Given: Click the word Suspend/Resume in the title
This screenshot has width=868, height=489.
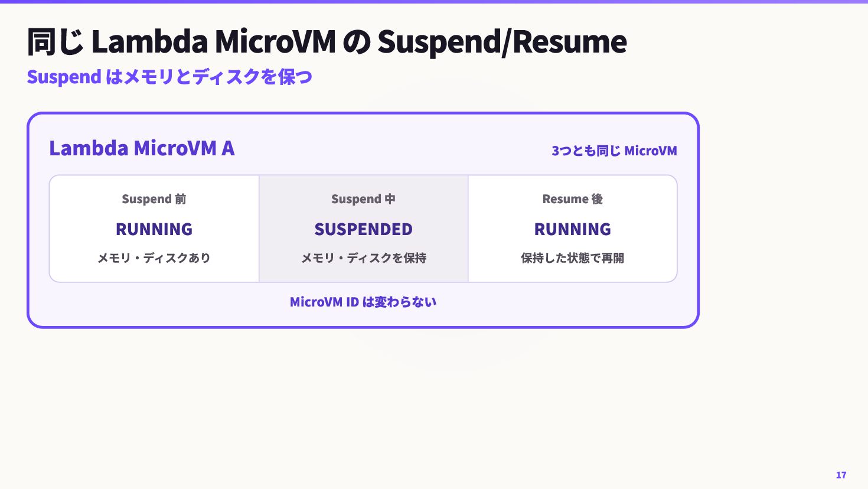Looking at the screenshot, I should 502,41.
